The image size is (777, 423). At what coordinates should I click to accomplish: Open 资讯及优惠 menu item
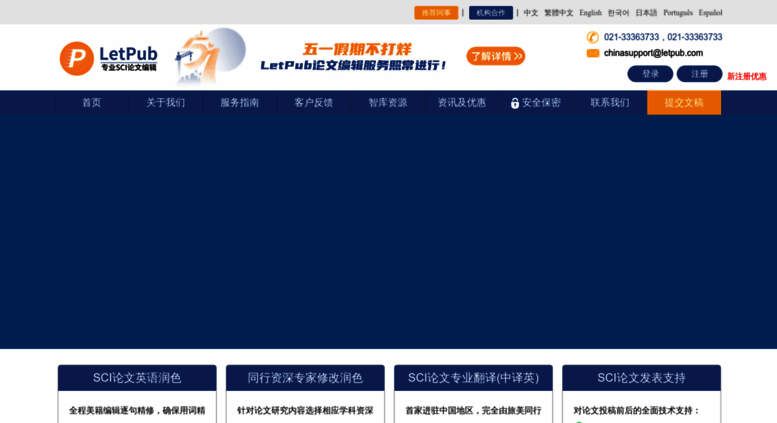tap(461, 103)
